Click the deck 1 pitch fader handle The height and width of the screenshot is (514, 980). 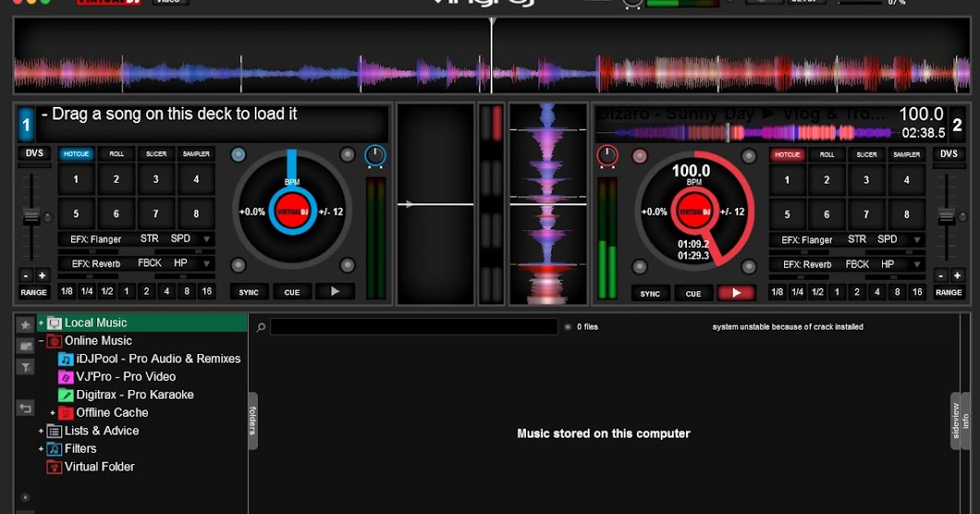tap(31, 216)
